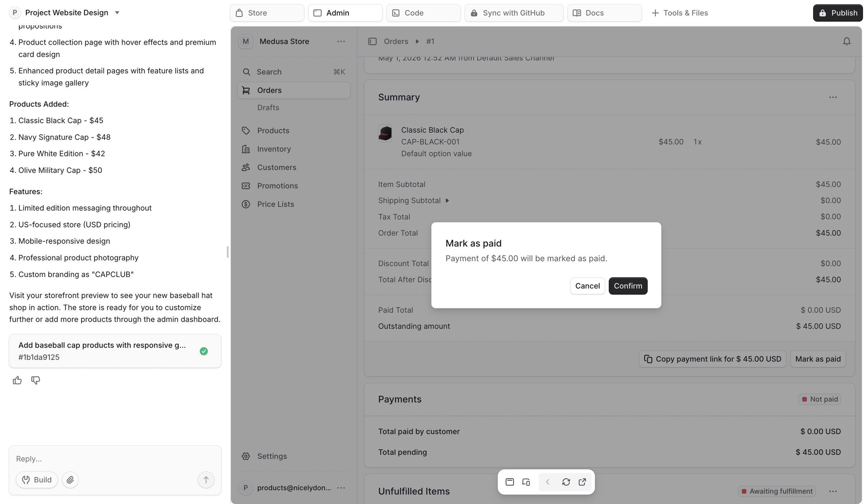This screenshot has height=504, width=867.
Task: Click the Price Lists dollar icon
Action: coord(246,204)
